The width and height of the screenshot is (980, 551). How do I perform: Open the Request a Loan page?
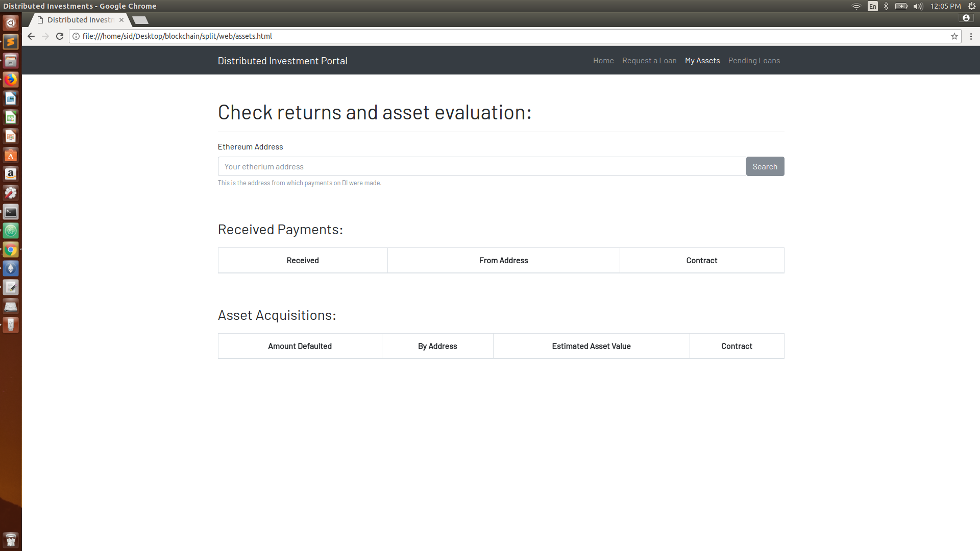click(x=649, y=61)
